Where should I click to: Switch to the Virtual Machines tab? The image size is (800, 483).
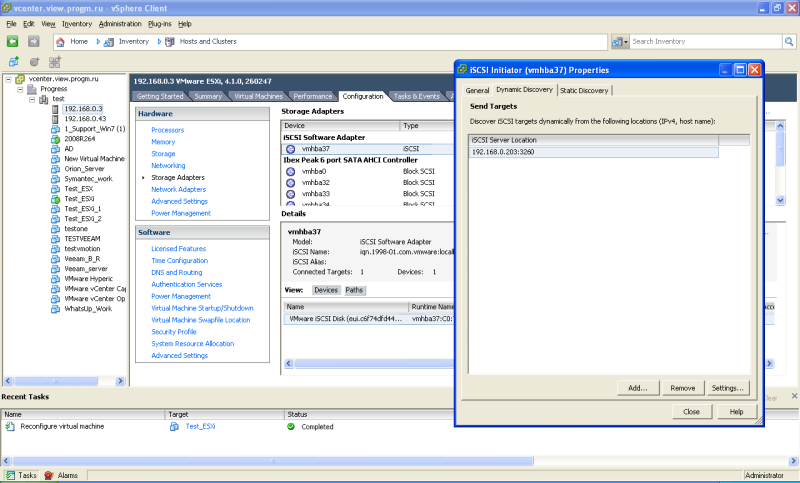point(258,96)
